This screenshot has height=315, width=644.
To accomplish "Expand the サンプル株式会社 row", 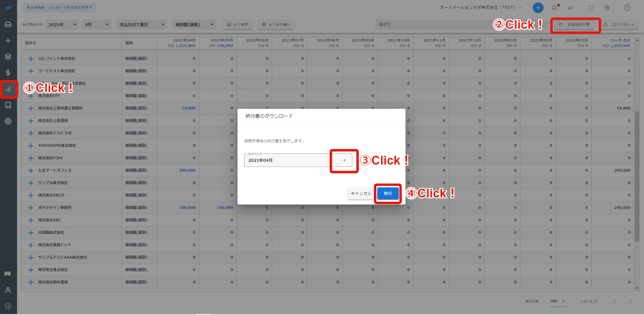I will point(31,183).
